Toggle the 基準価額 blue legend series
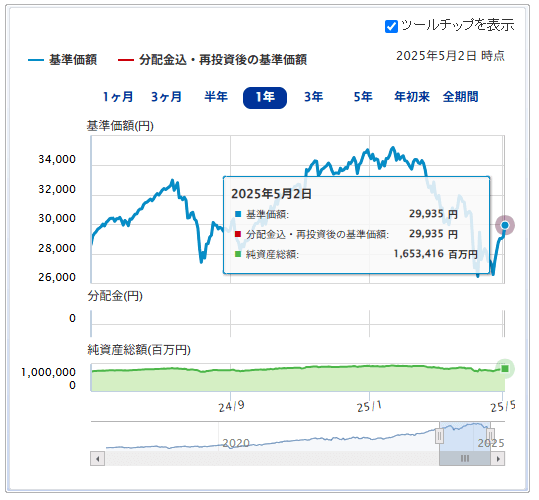Image resolution: width=539 pixels, height=500 pixels. pyautogui.click(x=63, y=60)
